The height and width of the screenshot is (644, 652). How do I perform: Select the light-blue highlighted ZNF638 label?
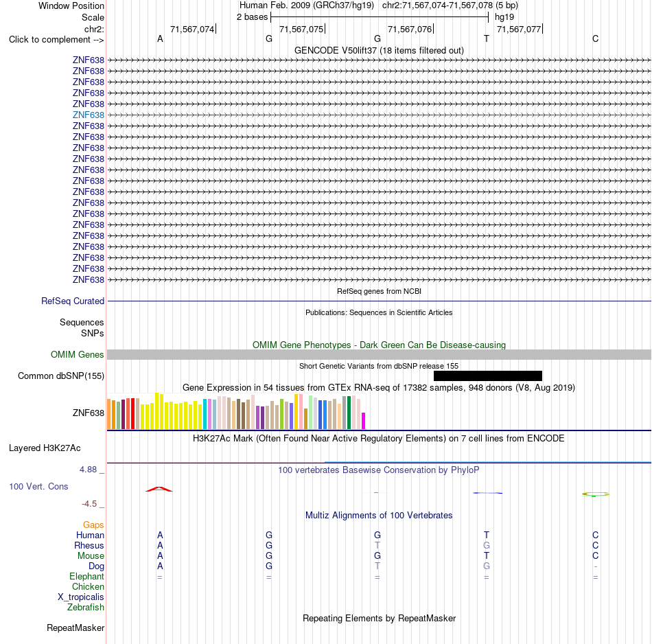(88, 115)
